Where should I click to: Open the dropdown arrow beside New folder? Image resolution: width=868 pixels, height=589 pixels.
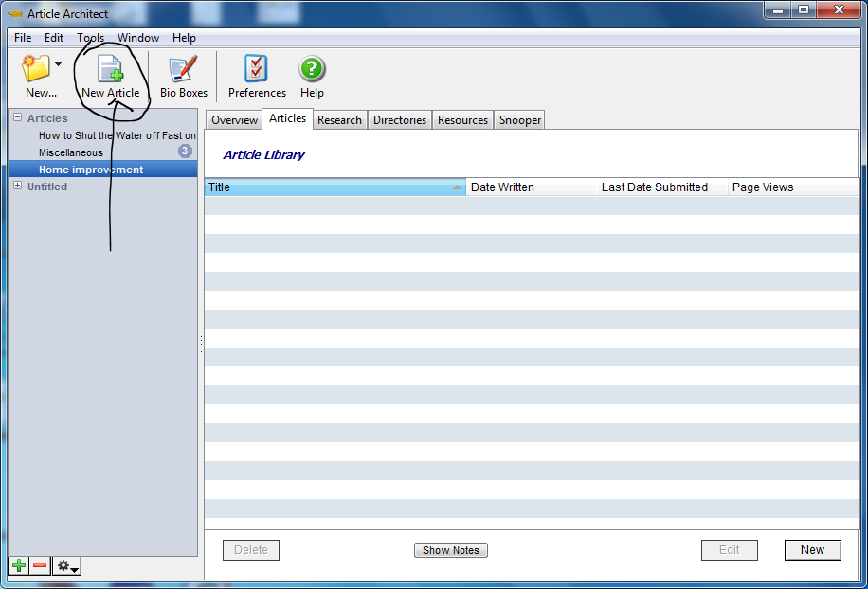coord(58,64)
